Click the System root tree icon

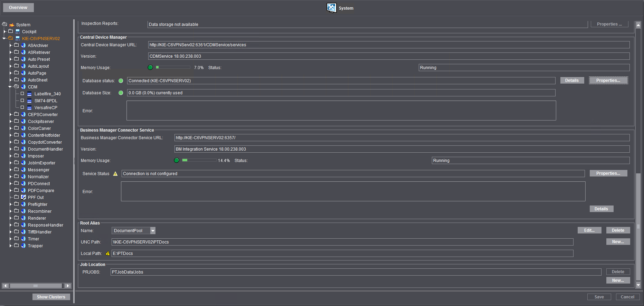click(x=12, y=25)
